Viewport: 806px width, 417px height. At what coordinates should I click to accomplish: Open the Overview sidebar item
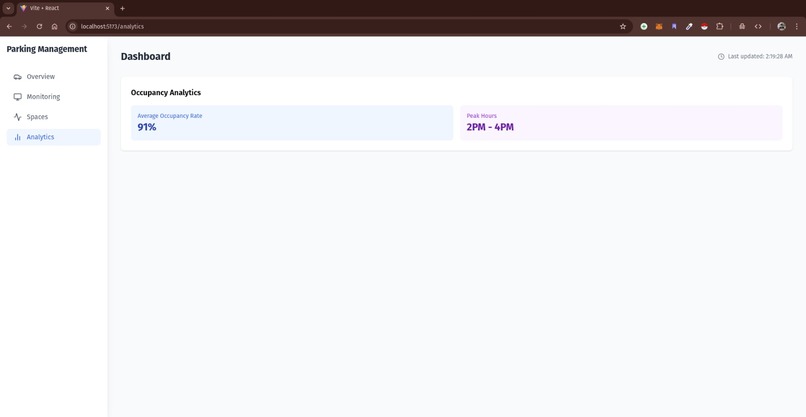click(x=53, y=77)
